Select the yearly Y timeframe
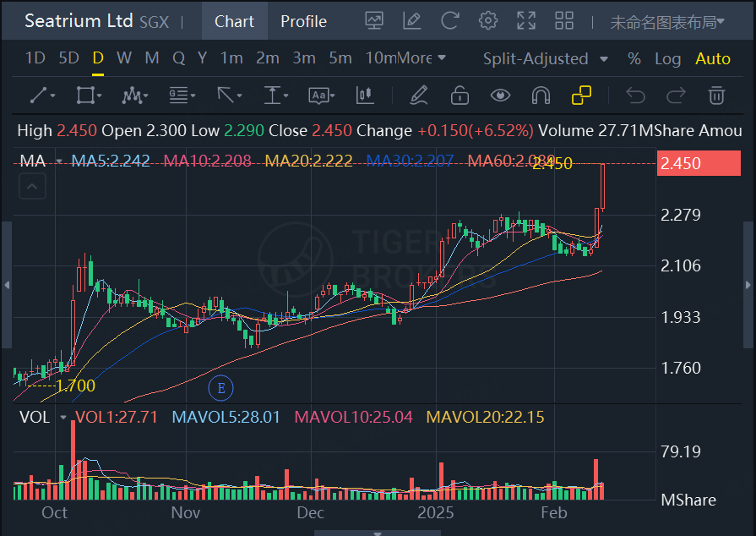Viewport: 756px width, 536px height. pos(202,57)
